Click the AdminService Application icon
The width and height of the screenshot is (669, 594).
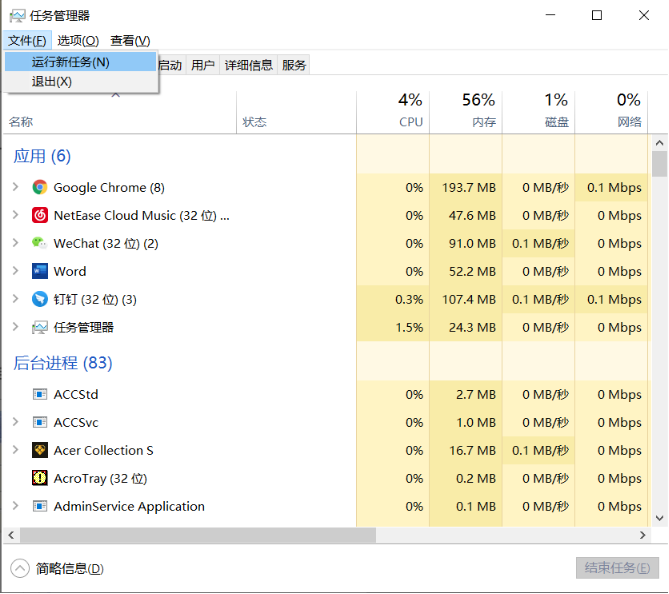[40, 506]
